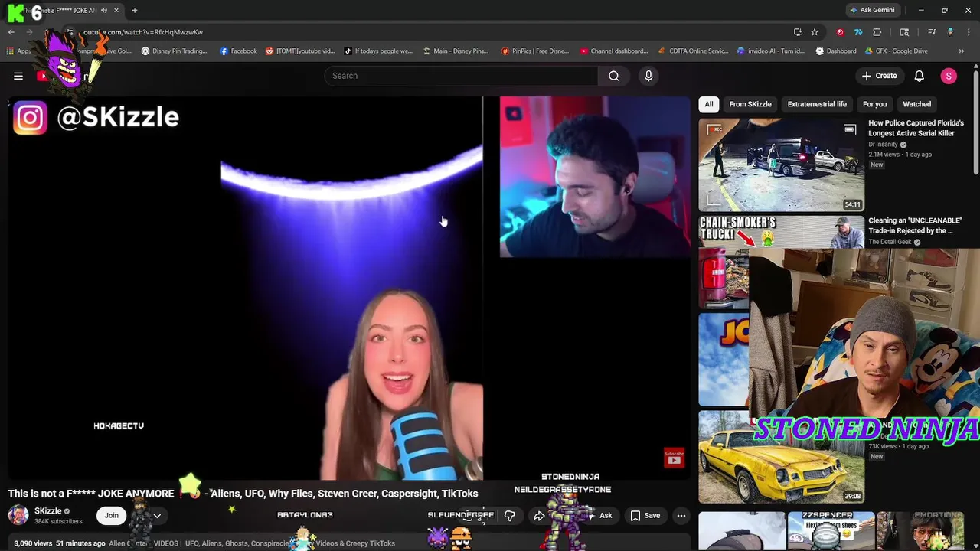Close the current YouTube tab

pos(116,10)
